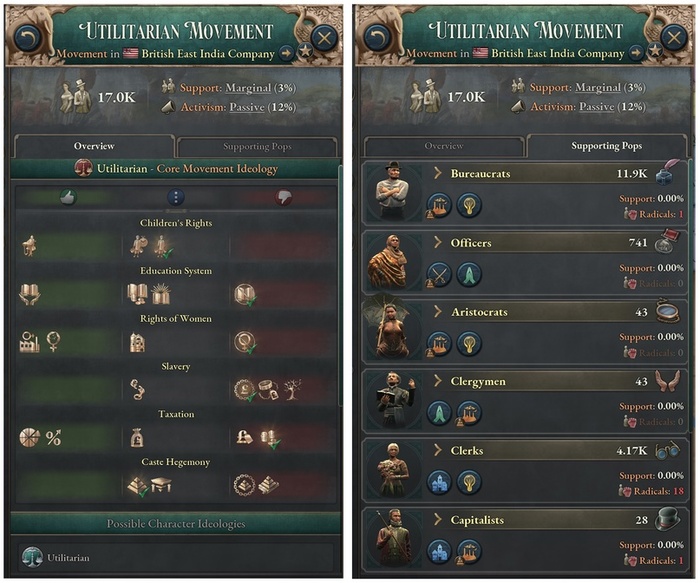Click the thumbs-down disapproval column header icon

click(283, 197)
